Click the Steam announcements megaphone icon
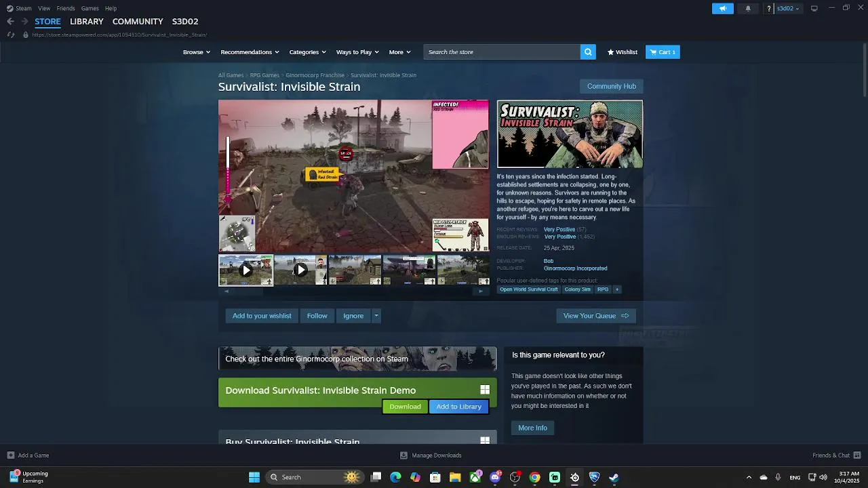Screen dimensions: 868x488 click(723, 8)
